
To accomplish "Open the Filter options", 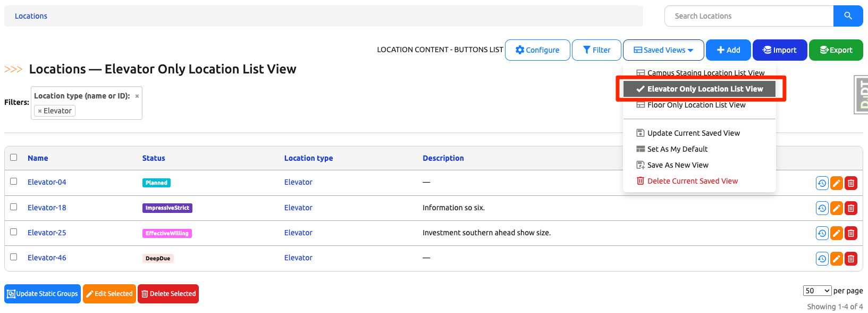I will [596, 50].
